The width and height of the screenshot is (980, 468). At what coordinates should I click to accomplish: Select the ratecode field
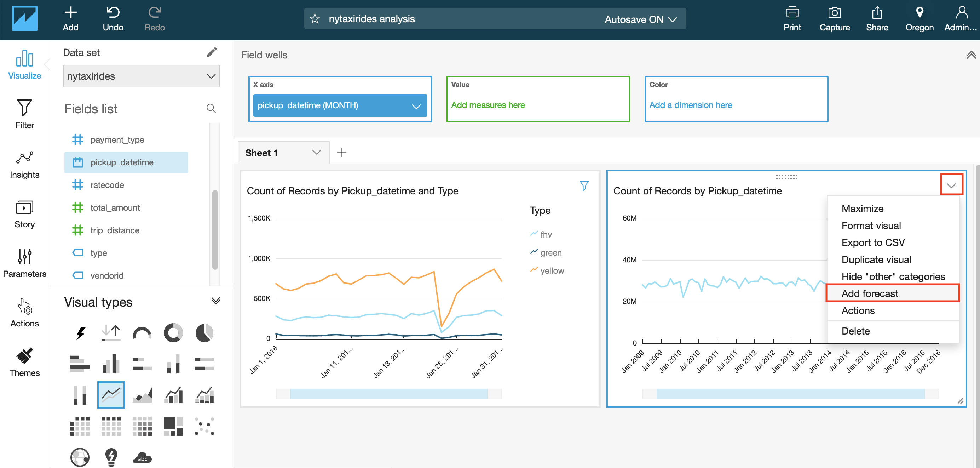126,185
